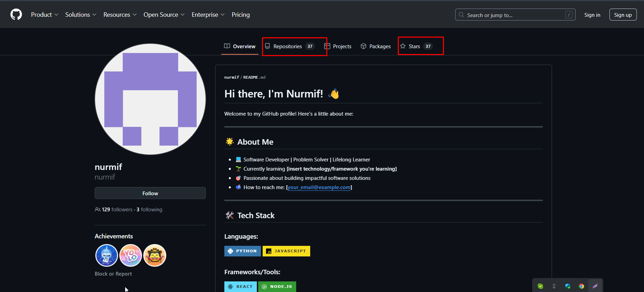The height and width of the screenshot is (292, 644).
Task: Click the 'Languages:' subheading
Action: tap(241, 237)
